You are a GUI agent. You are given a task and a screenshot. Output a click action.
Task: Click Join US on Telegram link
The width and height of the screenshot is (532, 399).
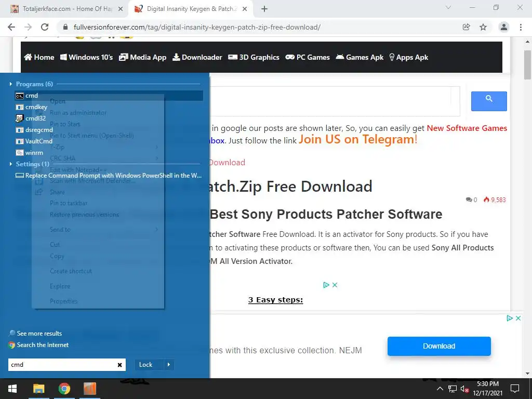coord(358,139)
